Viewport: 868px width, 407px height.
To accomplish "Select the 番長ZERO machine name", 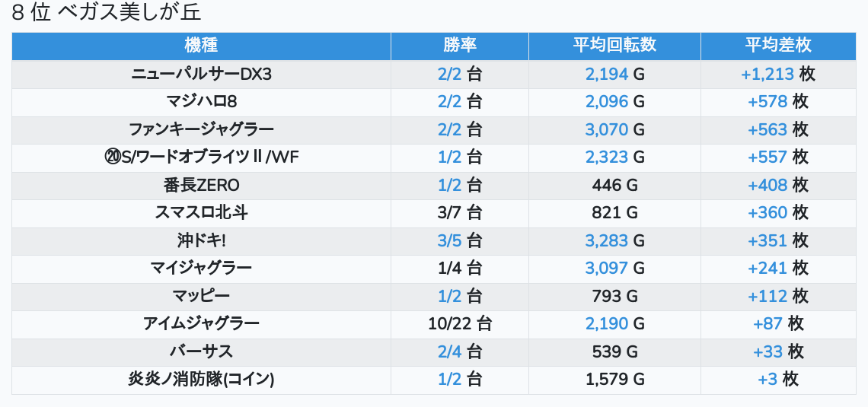I will pyautogui.click(x=201, y=186).
